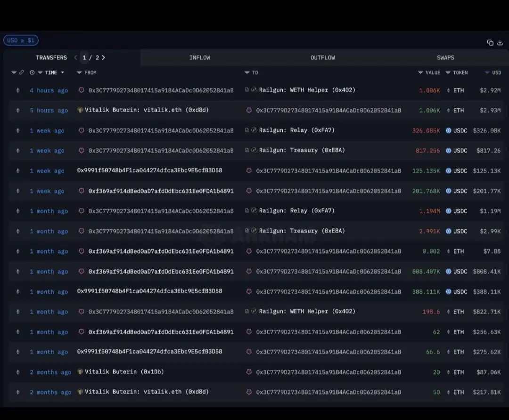Click the USD amount $822.71K
The height and width of the screenshot is (420, 509).
click(x=486, y=311)
